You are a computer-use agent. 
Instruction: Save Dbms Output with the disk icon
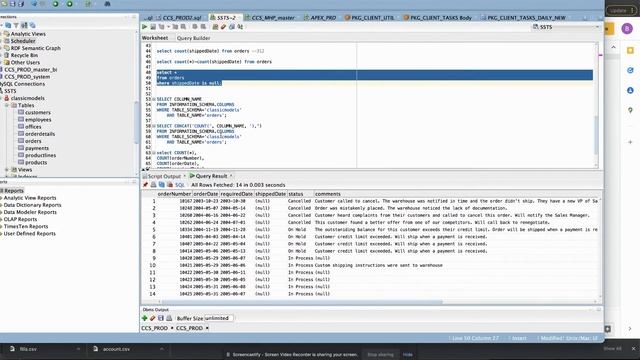point(161,318)
